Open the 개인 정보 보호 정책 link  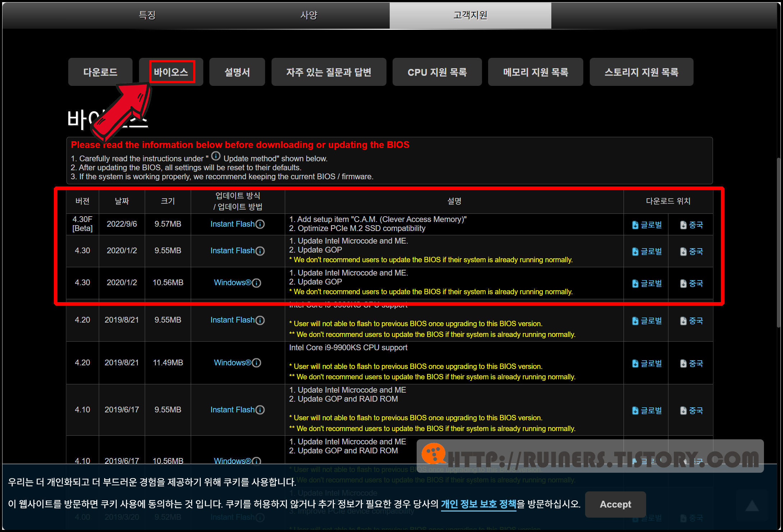click(x=478, y=504)
